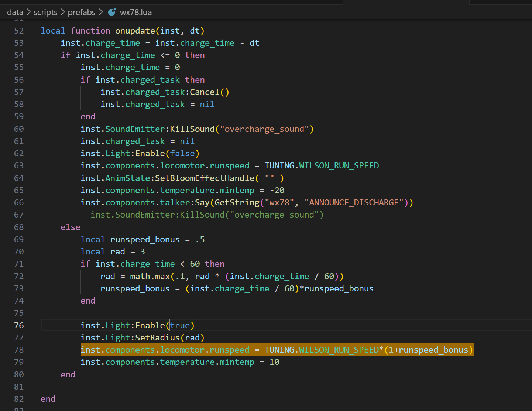Click the 'end' keyword on line 59

coord(88,116)
